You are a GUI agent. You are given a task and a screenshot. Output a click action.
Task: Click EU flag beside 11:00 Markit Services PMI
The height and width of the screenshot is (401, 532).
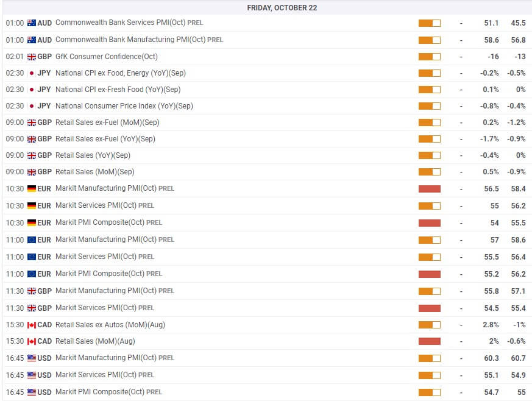coord(32,257)
